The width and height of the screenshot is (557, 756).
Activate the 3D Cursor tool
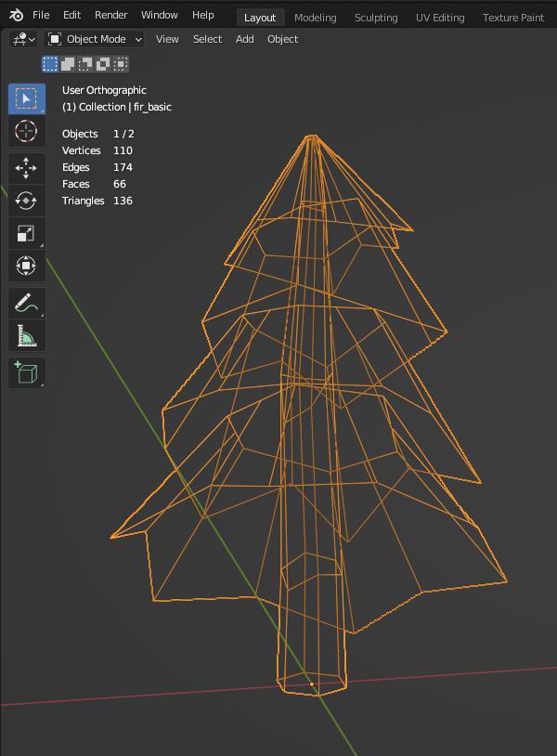pos(26,131)
